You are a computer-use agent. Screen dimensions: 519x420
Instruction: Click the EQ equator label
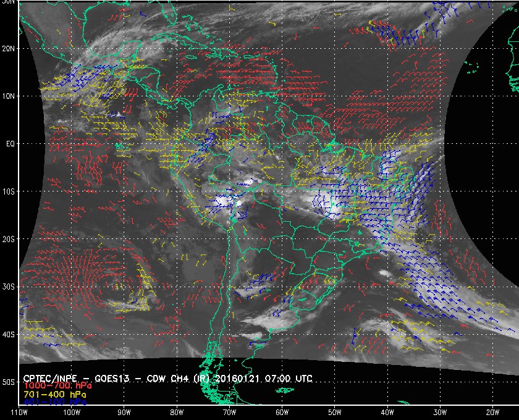click(11, 144)
